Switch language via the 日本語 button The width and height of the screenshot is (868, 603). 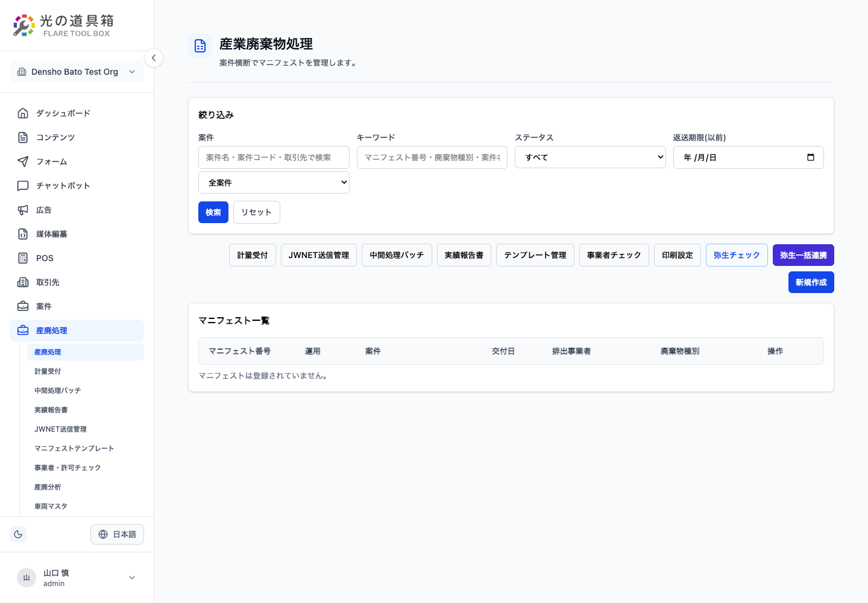[117, 534]
